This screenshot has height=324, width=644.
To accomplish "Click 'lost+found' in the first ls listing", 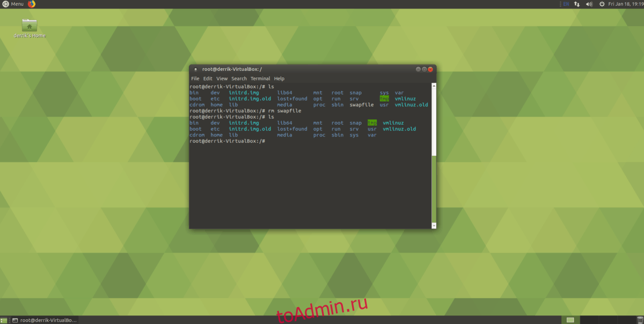I will pyautogui.click(x=292, y=99).
